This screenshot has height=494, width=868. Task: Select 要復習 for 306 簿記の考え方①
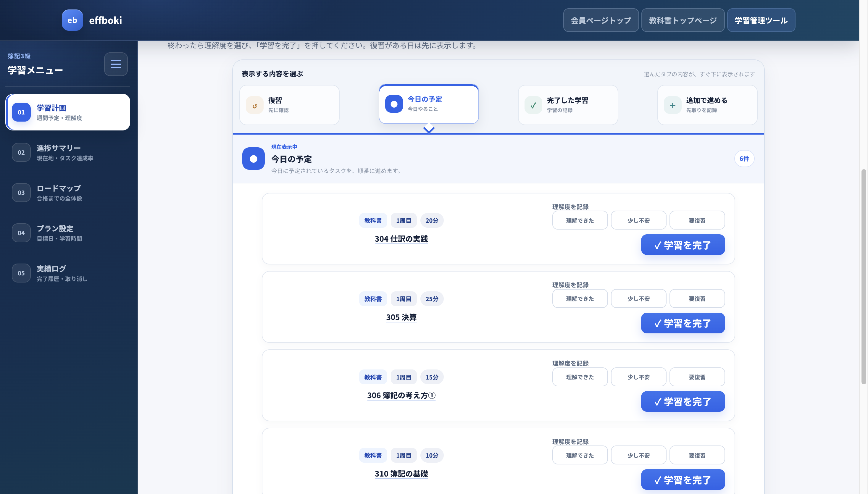[x=697, y=377]
